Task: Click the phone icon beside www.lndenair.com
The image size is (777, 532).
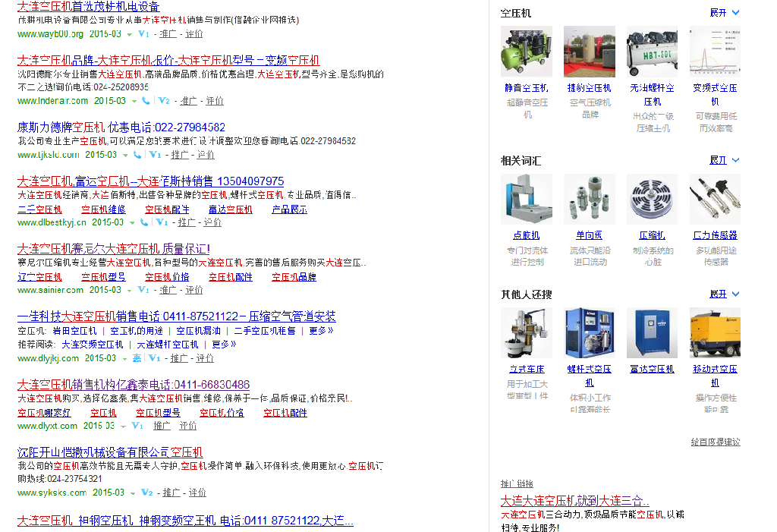Action: [146, 101]
